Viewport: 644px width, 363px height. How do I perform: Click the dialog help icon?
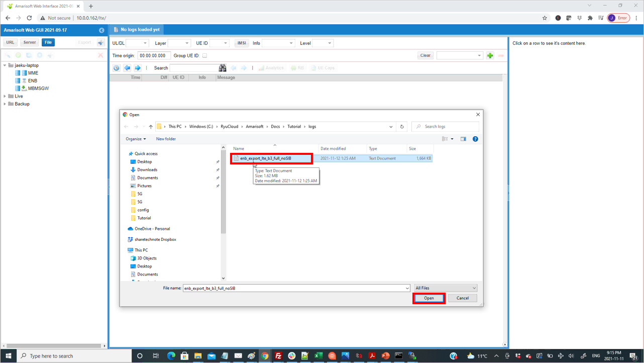[475, 139]
